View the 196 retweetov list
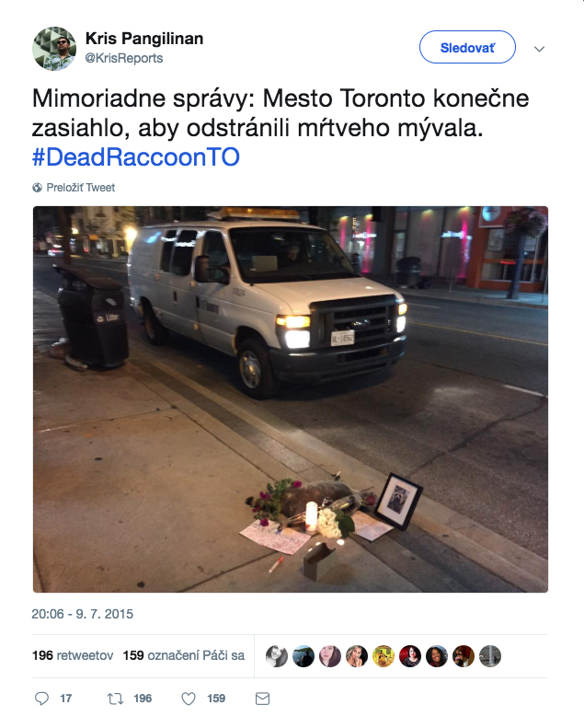The image size is (584, 728). pyautogui.click(x=73, y=655)
